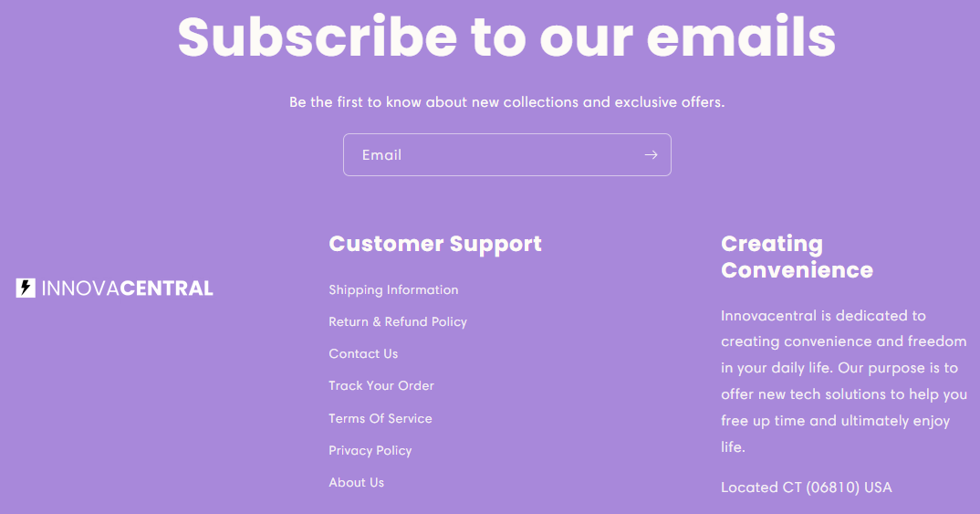Click the Subscribe to our emails headline

(506, 37)
